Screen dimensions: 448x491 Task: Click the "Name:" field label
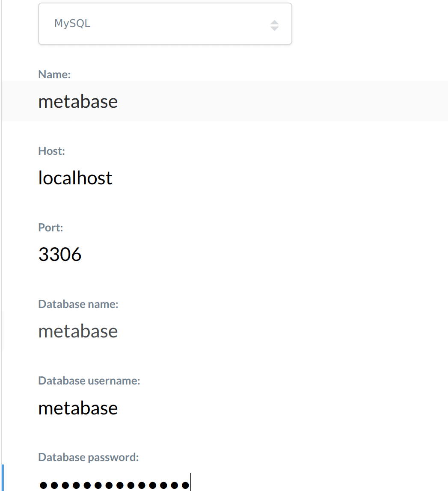pyautogui.click(x=54, y=74)
